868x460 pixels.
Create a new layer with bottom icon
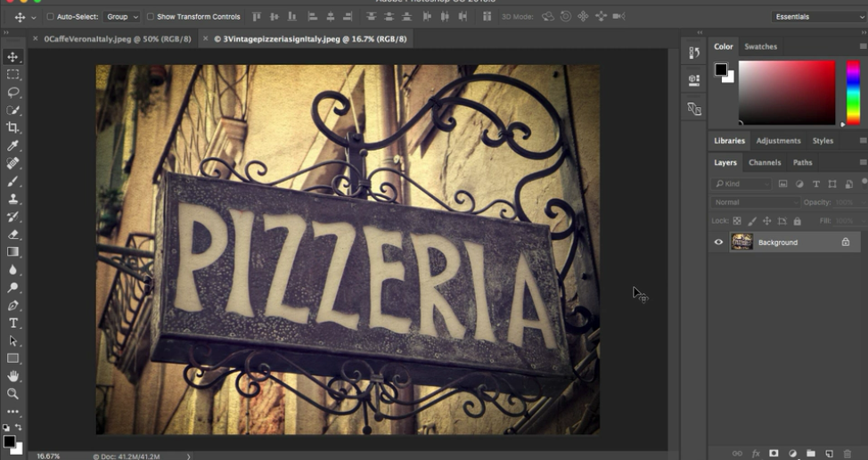click(x=829, y=454)
